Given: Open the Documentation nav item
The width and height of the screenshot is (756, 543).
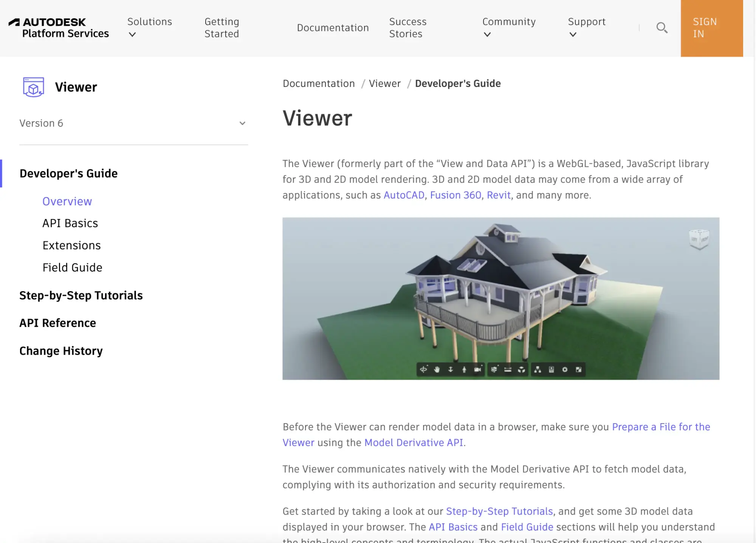Looking at the screenshot, I should coord(333,28).
